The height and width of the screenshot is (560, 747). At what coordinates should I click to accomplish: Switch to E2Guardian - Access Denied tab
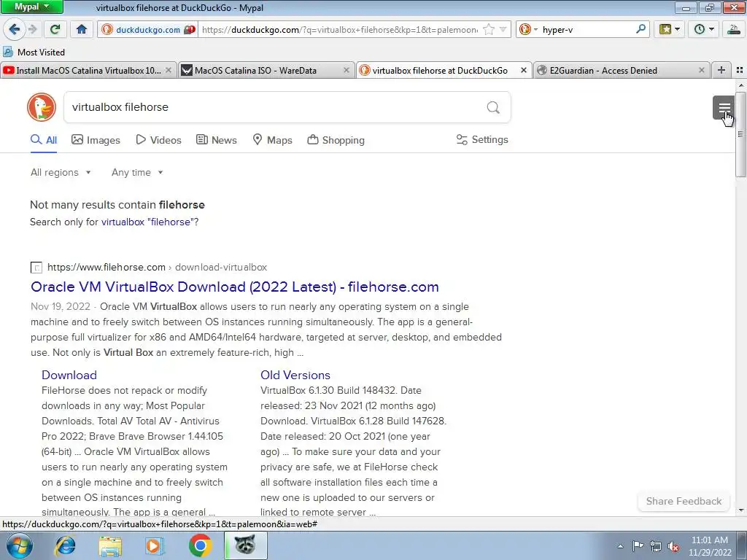pos(623,71)
